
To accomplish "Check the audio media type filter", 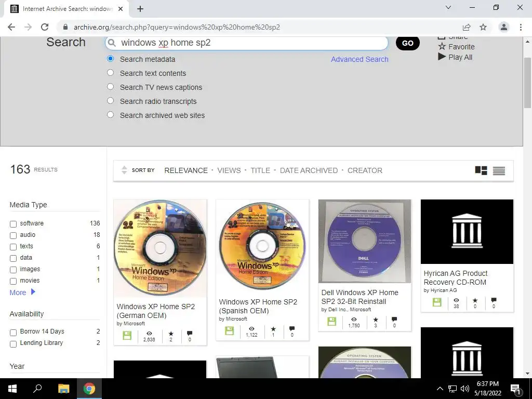I will (x=13, y=235).
